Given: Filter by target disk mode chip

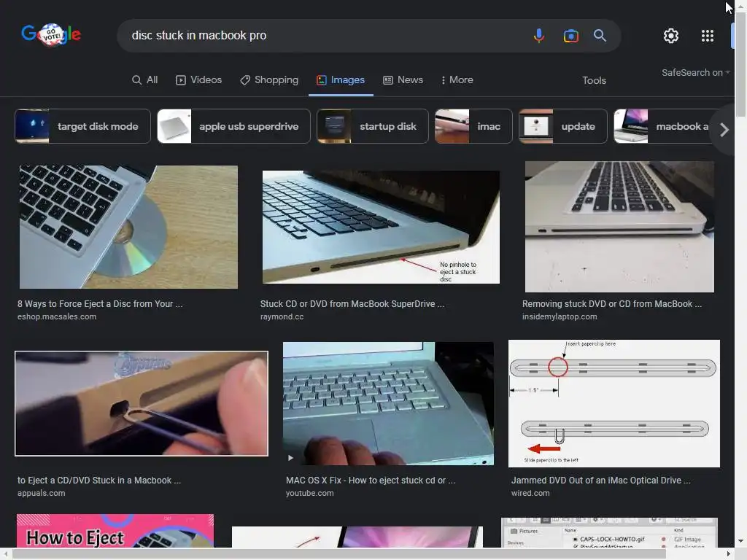Looking at the screenshot, I should pos(83,126).
